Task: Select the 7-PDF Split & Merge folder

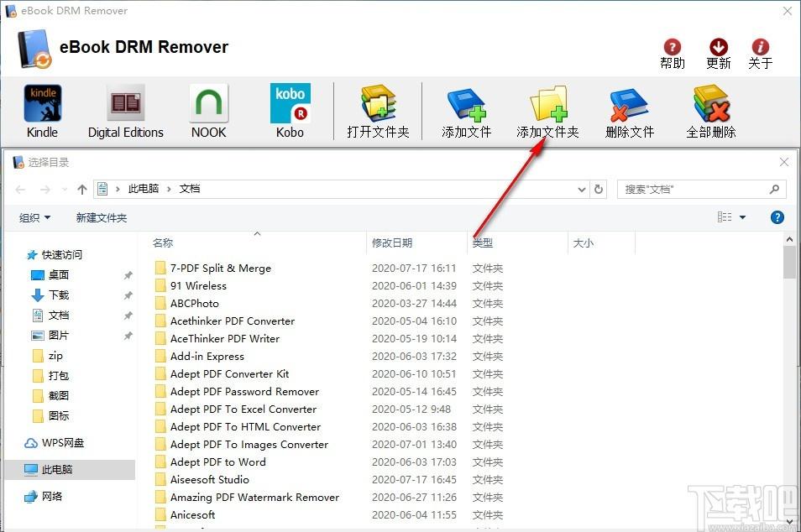Action: point(213,268)
